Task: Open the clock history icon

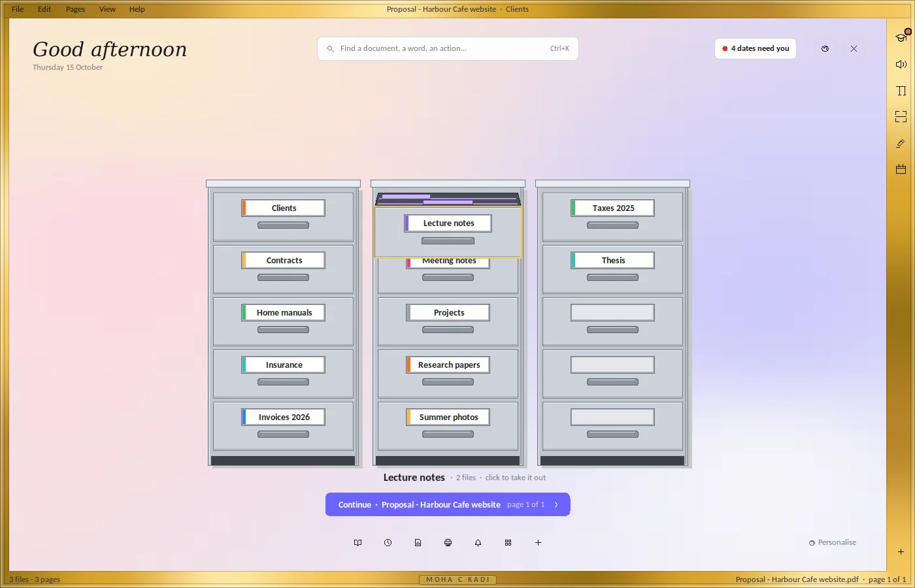Action: point(388,543)
